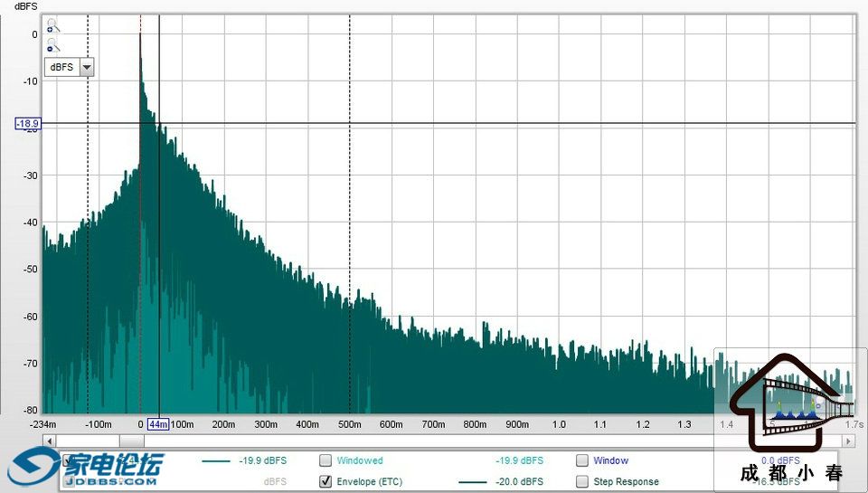This screenshot has width=868, height=493.
Task: Click the zoom in magnifier icon
Action: click(x=52, y=25)
